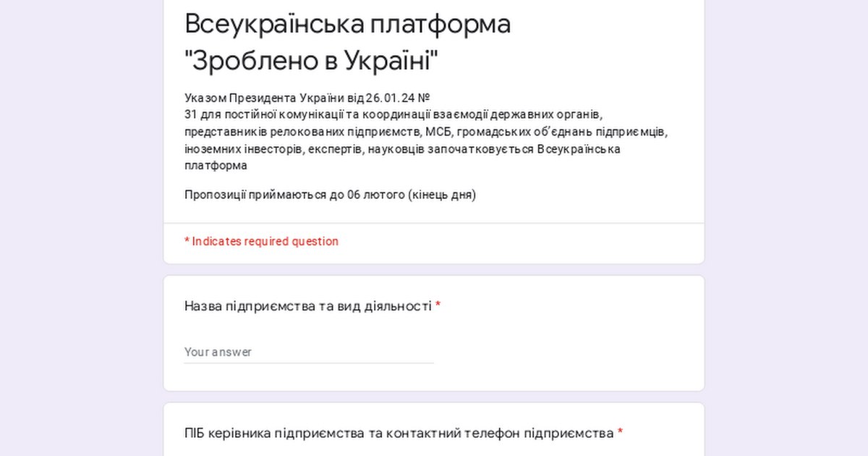The image size is (868, 456).
Task: Click the deadline text "Пропозиції приймаються до 06 лютого"
Action: coord(294,195)
